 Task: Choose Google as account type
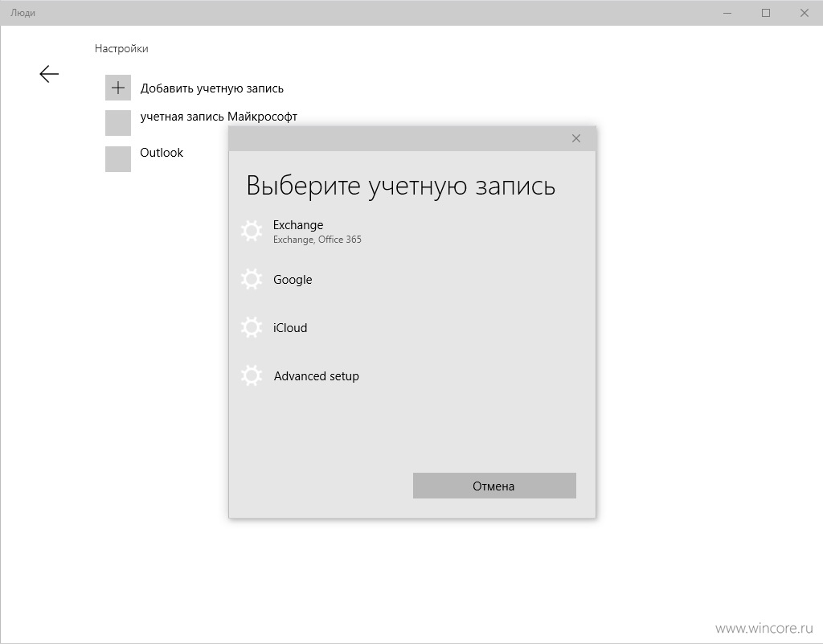tap(412, 280)
